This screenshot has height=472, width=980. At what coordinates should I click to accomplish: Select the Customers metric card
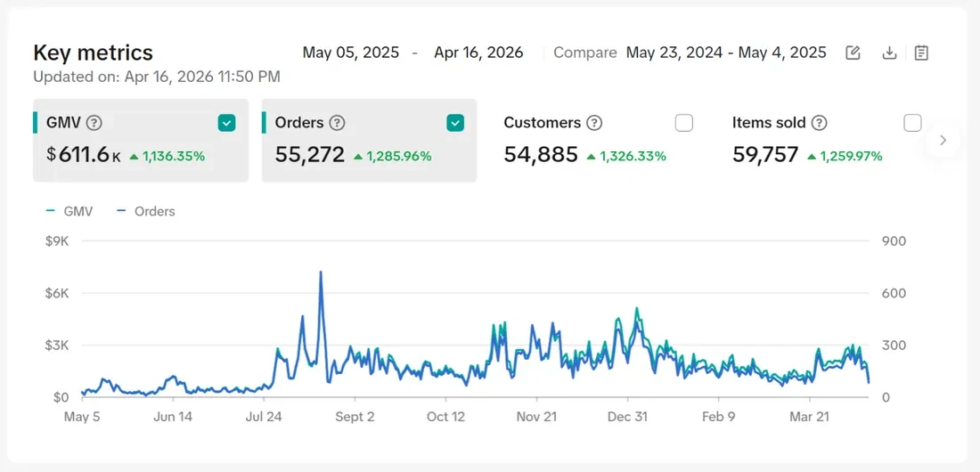tap(598, 140)
